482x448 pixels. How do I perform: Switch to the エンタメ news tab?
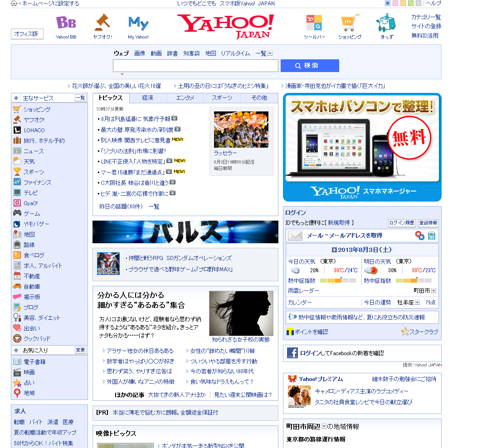pyautogui.click(x=185, y=98)
